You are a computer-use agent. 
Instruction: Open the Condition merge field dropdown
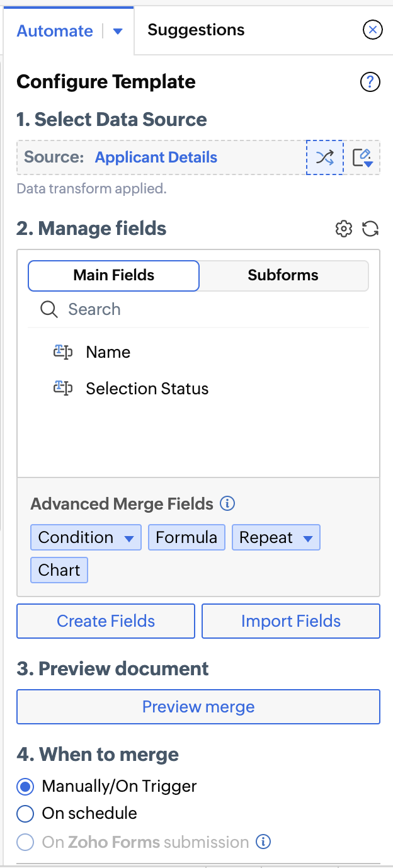point(129,539)
